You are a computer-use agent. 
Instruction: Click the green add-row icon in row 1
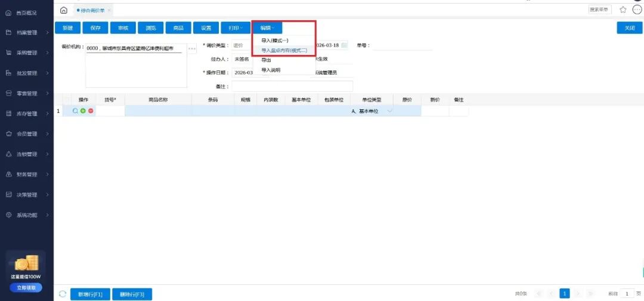pos(83,111)
